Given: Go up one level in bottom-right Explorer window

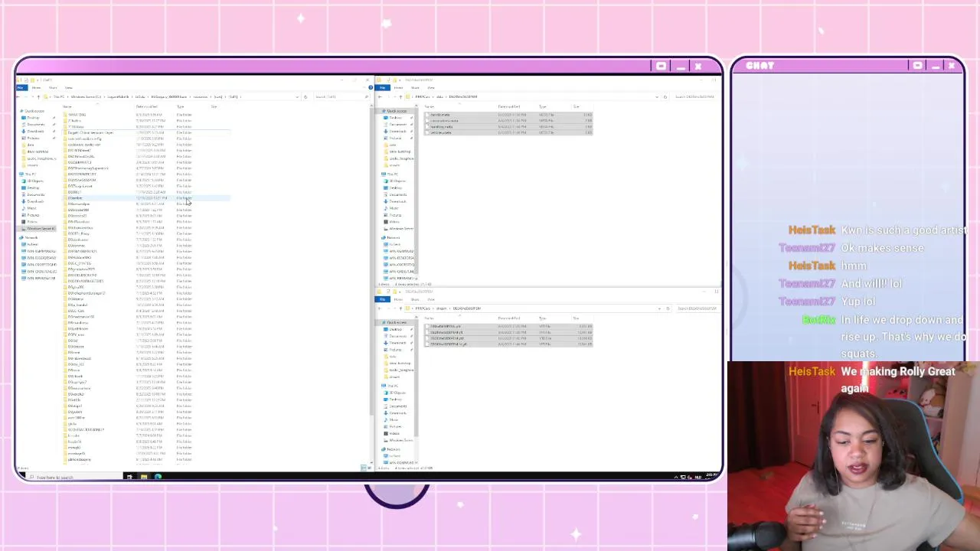Looking at the screenshot, I should pyautogui.click(x=400, y=308).
